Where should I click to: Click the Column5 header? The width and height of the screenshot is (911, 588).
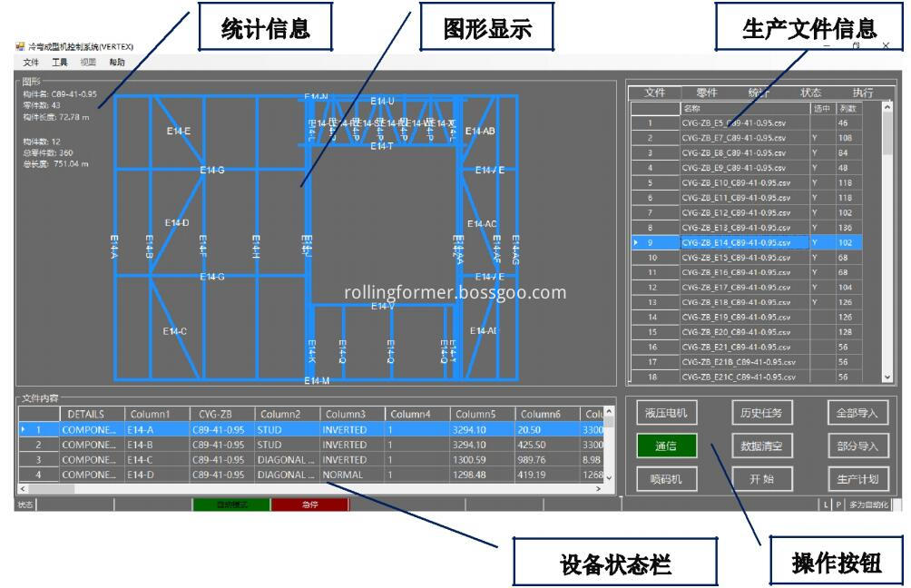pyautogui.click(x=482, y=414)
